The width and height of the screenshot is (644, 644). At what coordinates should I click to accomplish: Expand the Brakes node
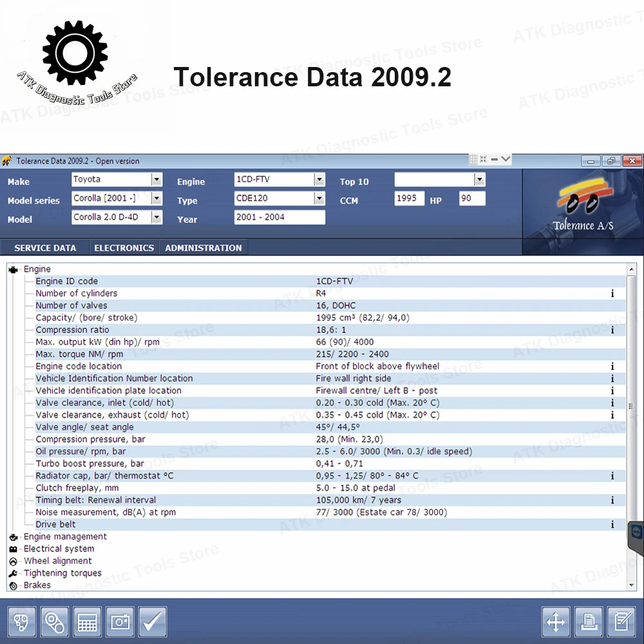coord(13,585)
